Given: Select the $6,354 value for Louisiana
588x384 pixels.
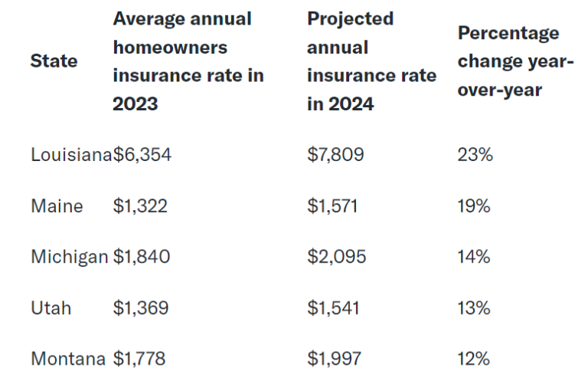Looking at the screenshot, I should pyautogui.click(x=142, y=155).
